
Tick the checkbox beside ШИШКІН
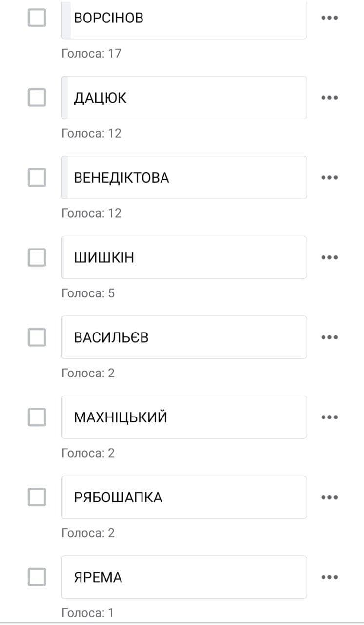(36, 257)
